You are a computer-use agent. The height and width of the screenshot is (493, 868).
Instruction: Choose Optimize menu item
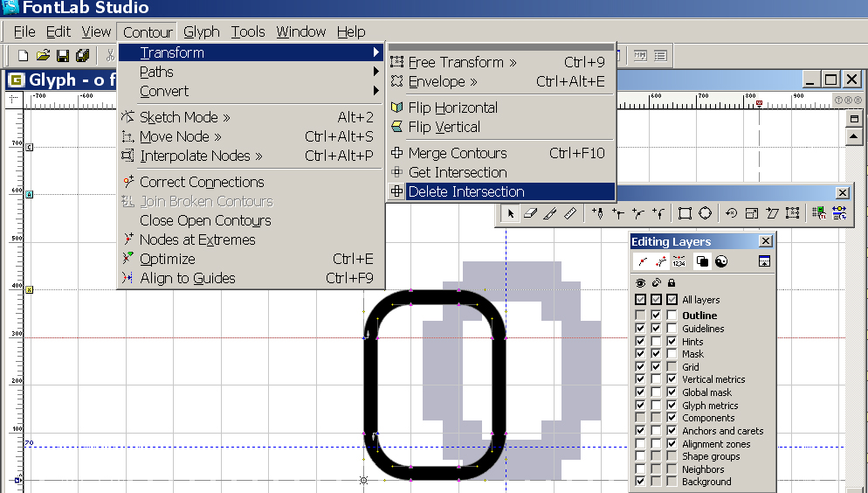point(251,259)
